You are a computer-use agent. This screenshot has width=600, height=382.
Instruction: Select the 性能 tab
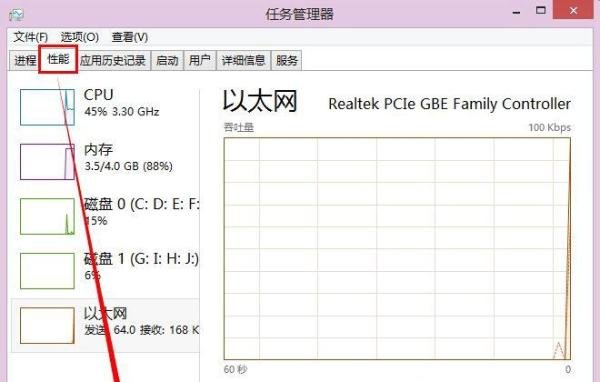click(58, 59)
